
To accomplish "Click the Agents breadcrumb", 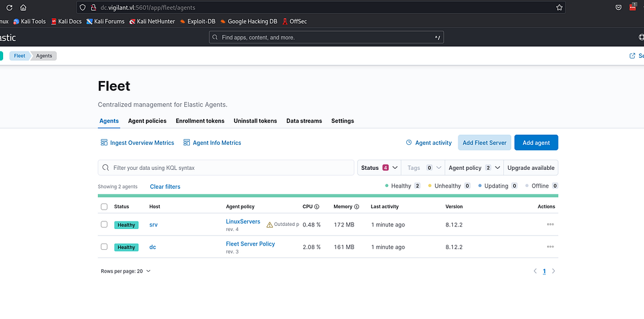I will (x=44, y=56).
